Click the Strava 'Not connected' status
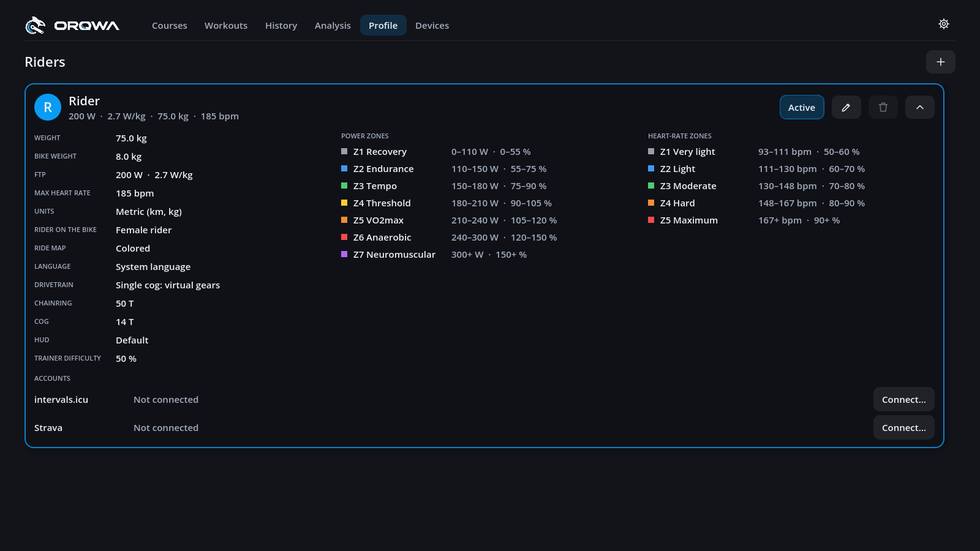Screen dimensions: 980x551 point(166,428)
